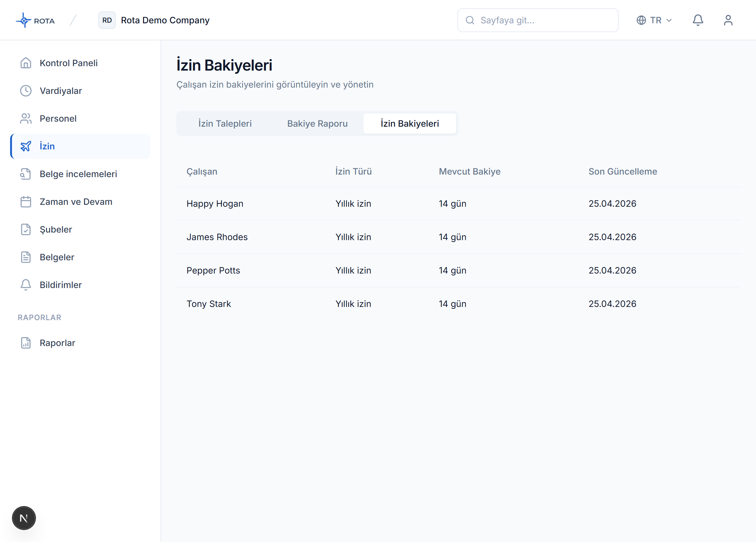Click the Son Güncelleme column header
756x542 pixels.
(623, 171)
